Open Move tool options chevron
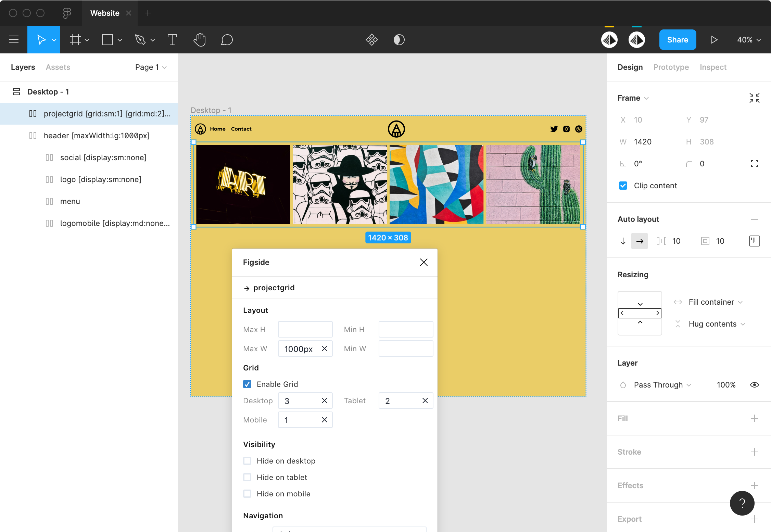Screen dimensions: 771x532 click(54, 40)
